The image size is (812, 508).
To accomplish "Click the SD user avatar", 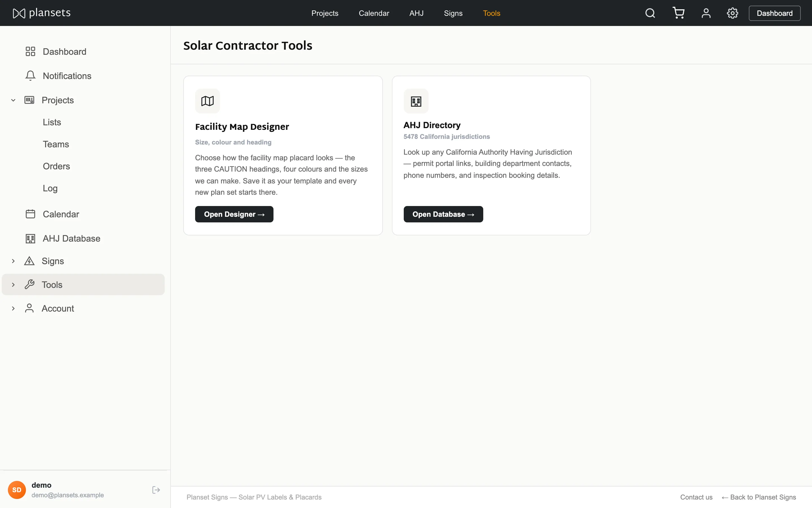I will pos(17,490).
